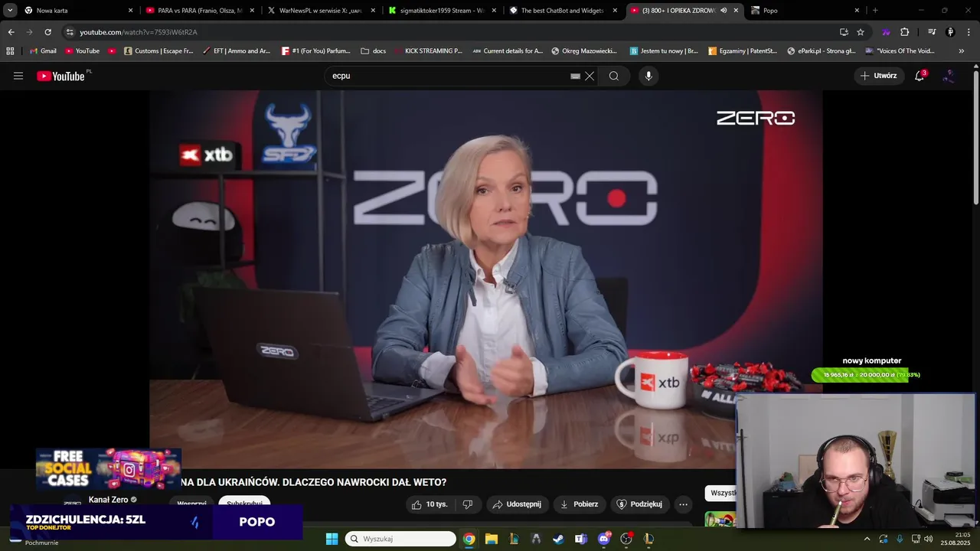Select the Wszystkie filter chip
This screenshot has width=980, height=551.
[x=720, y=493]
